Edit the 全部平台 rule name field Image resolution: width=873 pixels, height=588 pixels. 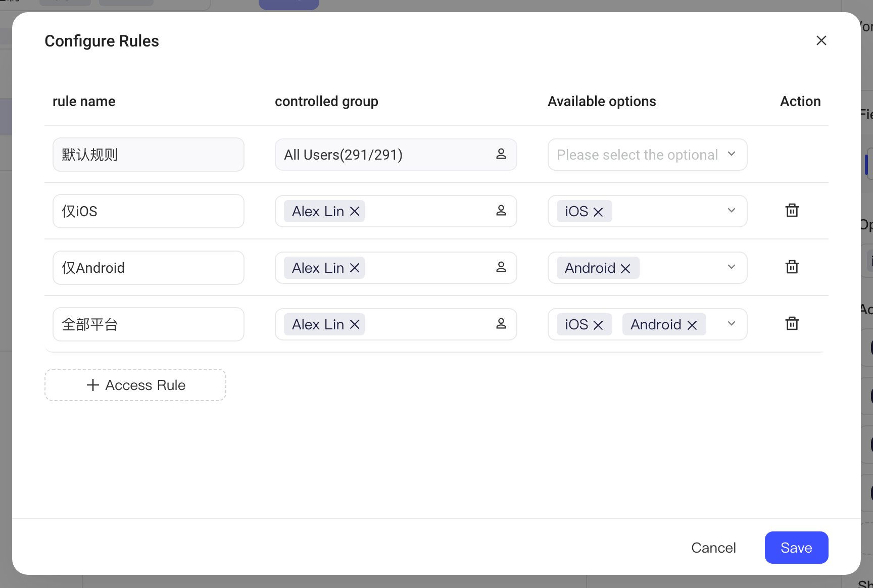149,324
